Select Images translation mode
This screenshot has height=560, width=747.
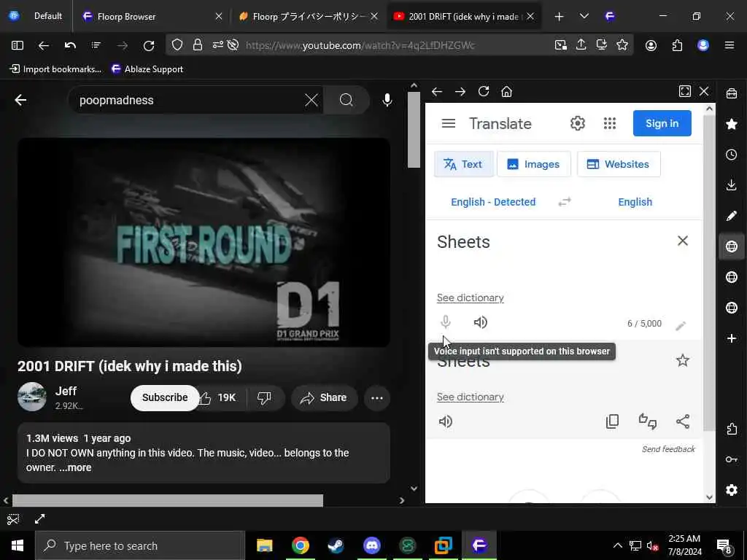tap(533, 164)
